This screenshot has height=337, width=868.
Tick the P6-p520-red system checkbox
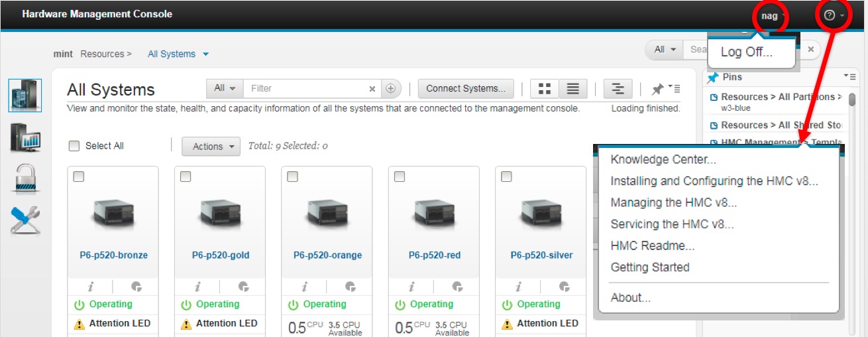click(399, 176)
